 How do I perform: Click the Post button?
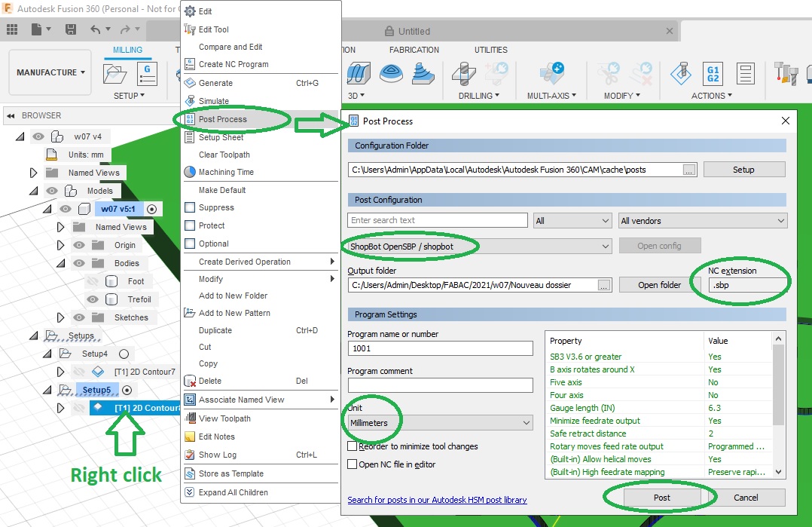tap(662, 498)
